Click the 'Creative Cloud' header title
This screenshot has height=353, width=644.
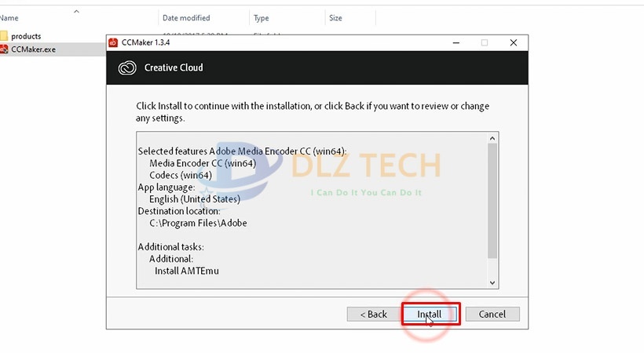174,67
